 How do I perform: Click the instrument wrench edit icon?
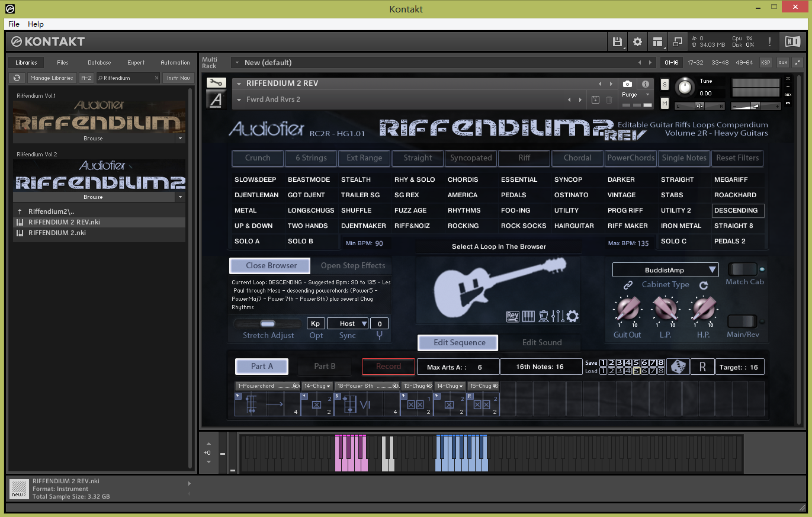pos(216,83)
